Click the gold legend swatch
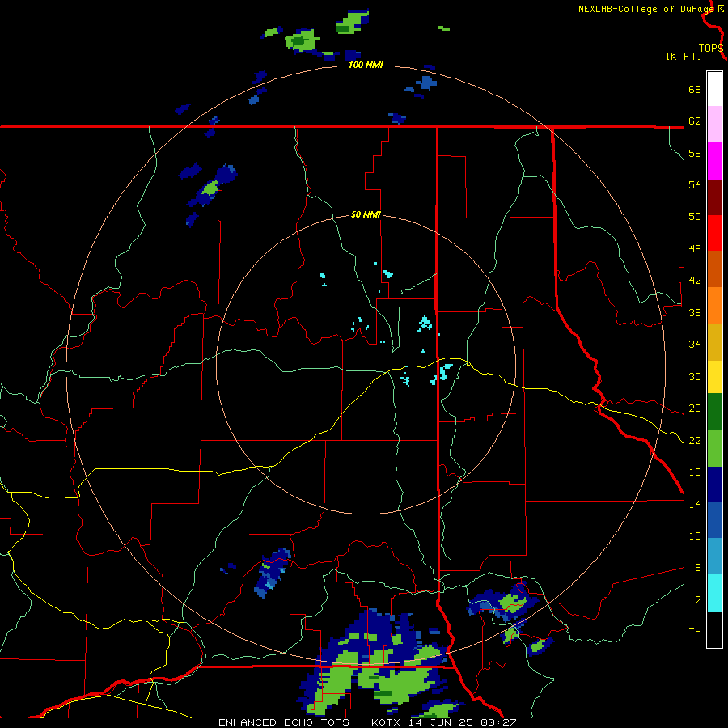Screen dimensions: 728x728 pyautogui.click(x=714, y=342)
